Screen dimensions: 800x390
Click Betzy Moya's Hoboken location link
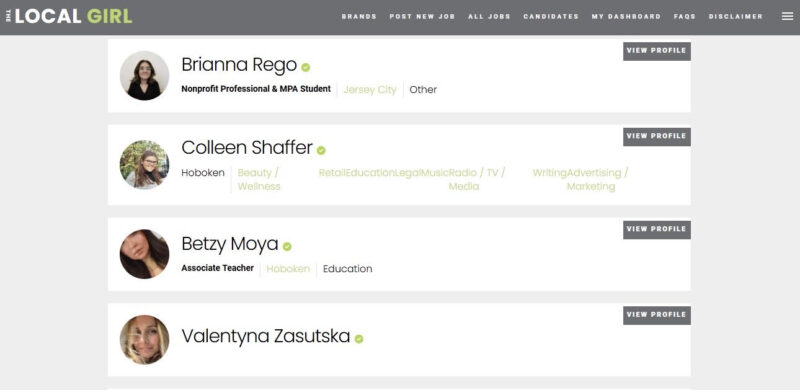[288, 269]
